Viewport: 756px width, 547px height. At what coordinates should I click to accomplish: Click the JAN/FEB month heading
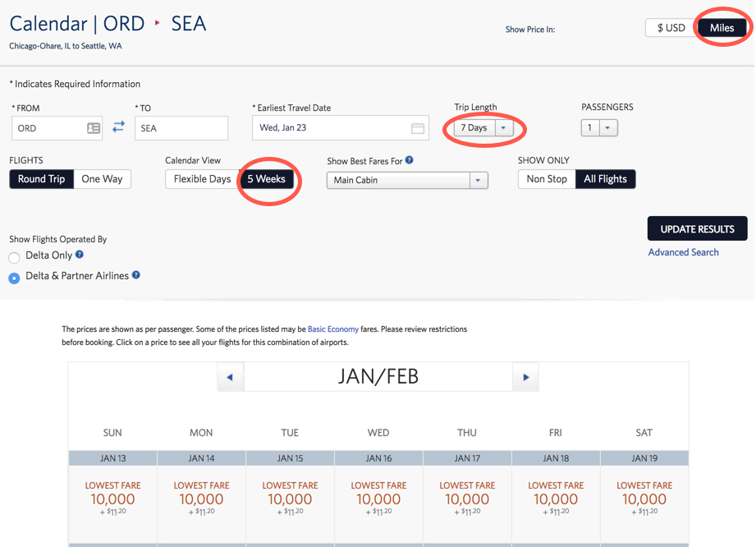coord(378,377)
